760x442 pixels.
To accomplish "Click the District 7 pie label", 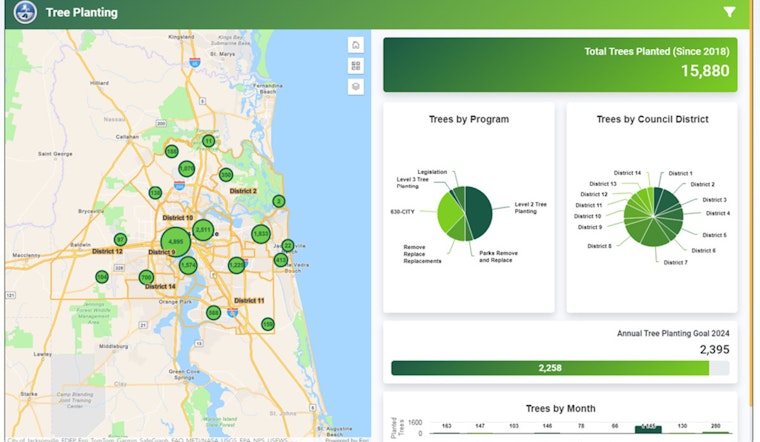I will click(x=675, y=262).
